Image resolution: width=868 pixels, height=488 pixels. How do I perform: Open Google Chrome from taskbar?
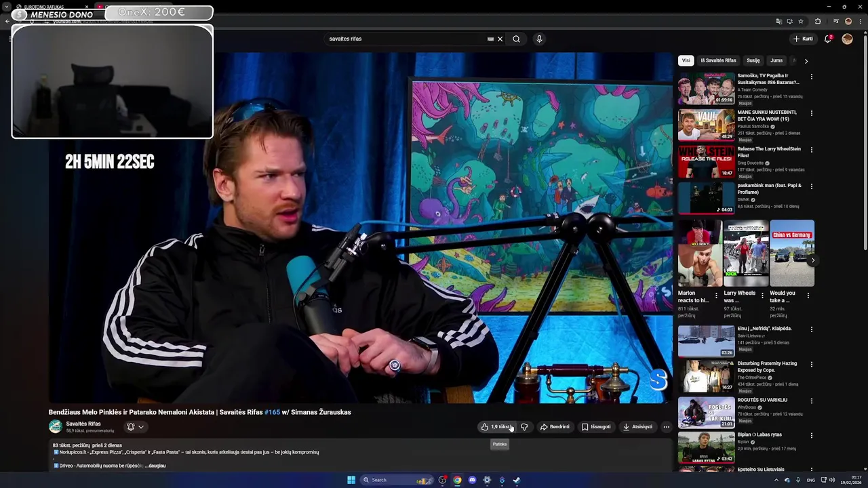pos(458,480)
